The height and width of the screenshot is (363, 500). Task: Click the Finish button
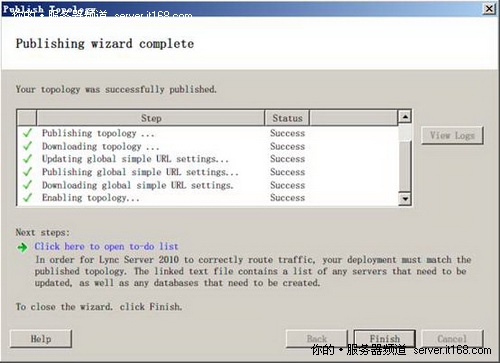point(385,339)
